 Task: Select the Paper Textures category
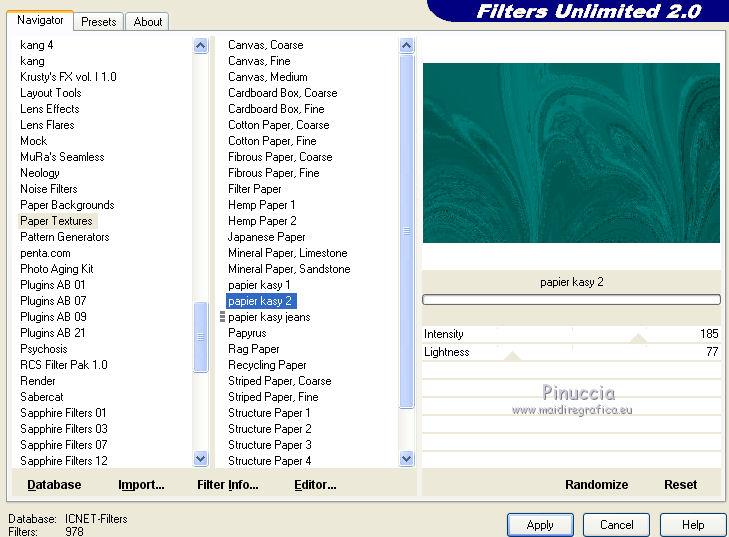point(56,221)
